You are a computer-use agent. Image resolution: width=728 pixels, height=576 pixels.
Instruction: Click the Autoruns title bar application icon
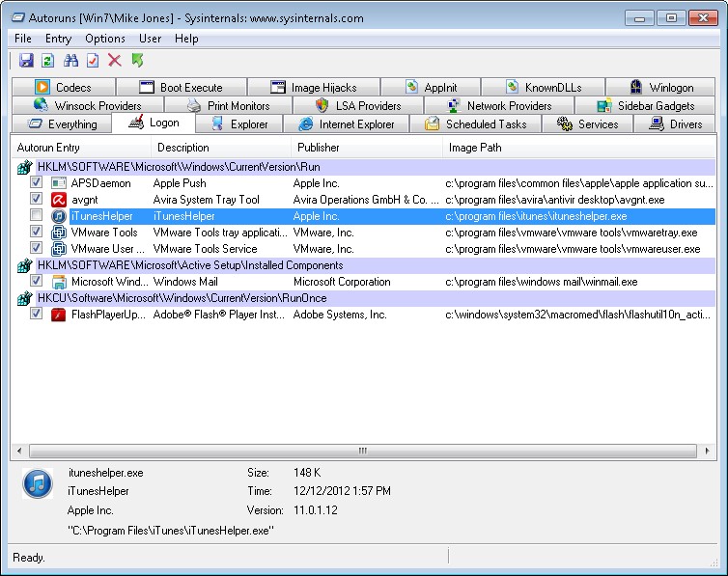(17, 18)
